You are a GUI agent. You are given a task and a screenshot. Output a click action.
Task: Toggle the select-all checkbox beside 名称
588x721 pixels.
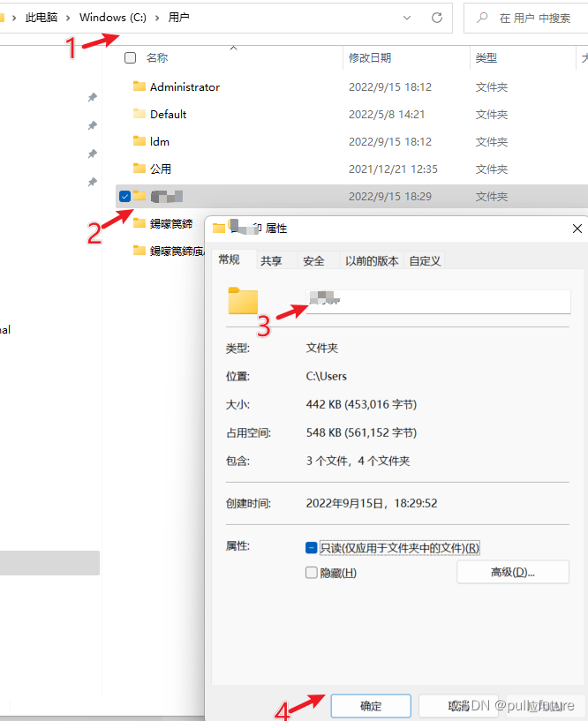[130, 58]
